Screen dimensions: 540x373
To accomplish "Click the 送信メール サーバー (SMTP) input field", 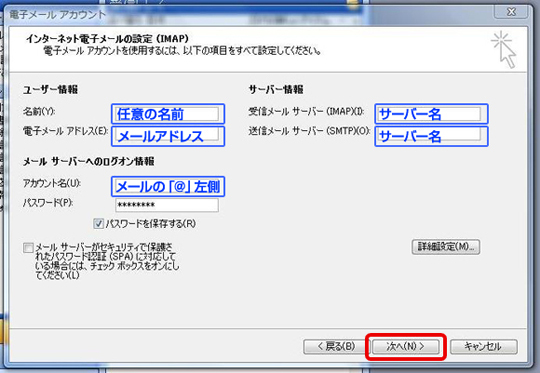I will coord(431,136).
